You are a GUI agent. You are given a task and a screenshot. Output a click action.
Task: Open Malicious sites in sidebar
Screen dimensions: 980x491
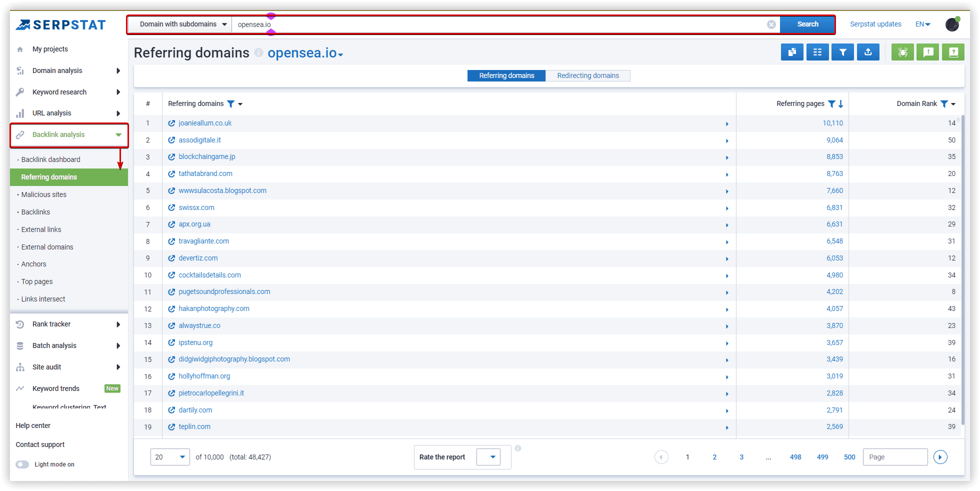(x=44, y=194)
